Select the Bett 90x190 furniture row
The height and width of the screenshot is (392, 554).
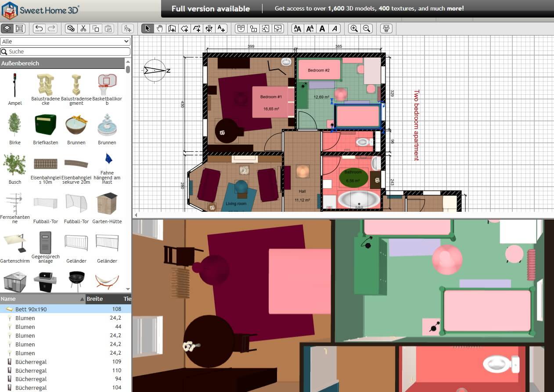(x=65, y=309)
